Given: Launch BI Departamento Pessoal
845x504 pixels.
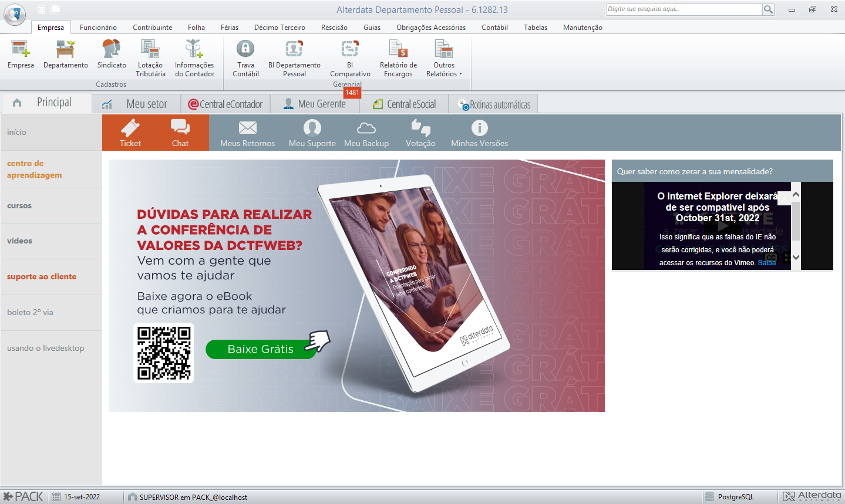Looking at the screenshot, I should pos(294,48).
